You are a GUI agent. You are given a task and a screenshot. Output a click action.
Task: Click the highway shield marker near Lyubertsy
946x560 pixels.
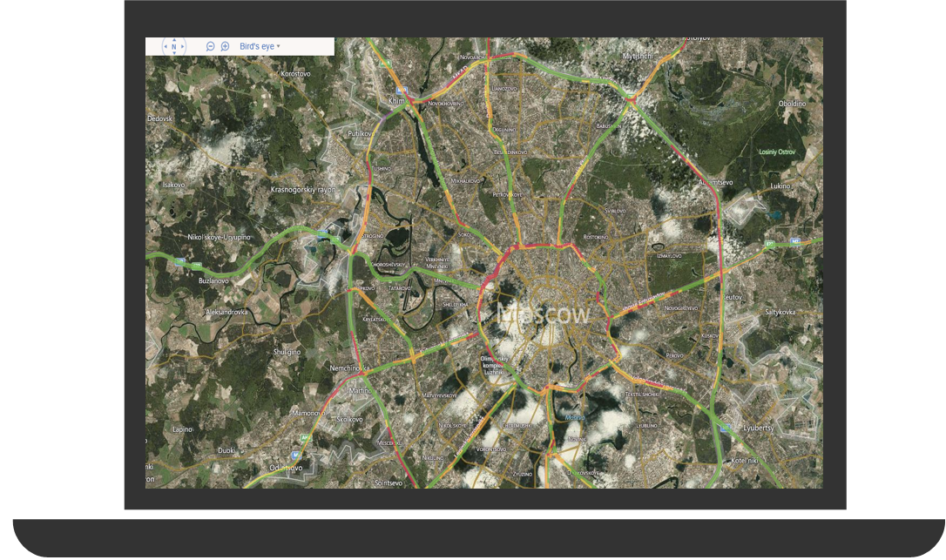point(725,427)
